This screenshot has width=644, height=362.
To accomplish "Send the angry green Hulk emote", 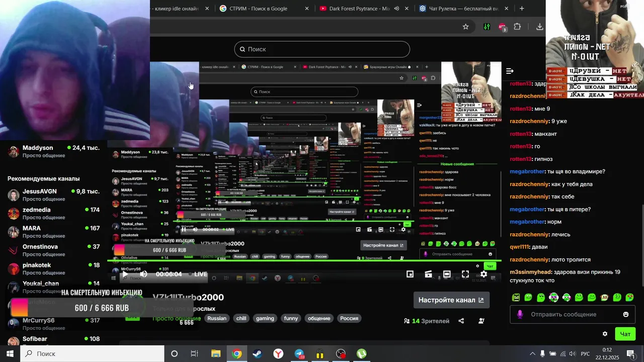I will pos(516,297).
